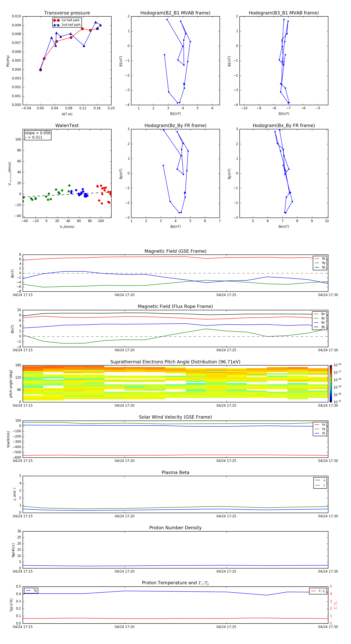Click '04/24 17:30' tick under Plasma Beta plot

pos(328,516)
